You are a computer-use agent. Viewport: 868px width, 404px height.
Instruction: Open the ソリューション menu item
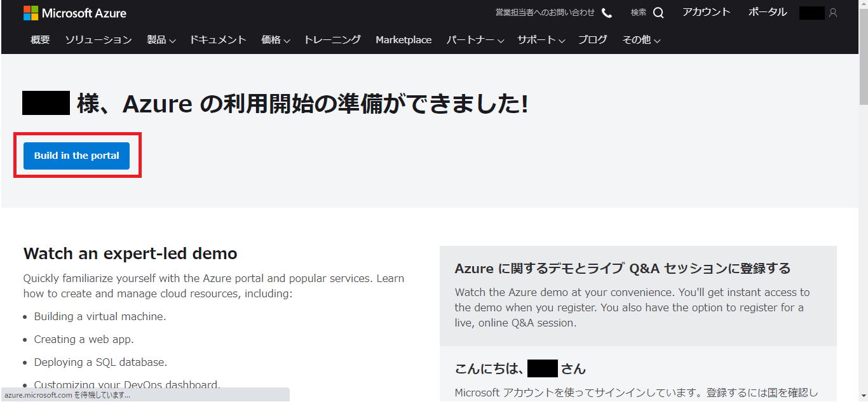(x=98, y=39)
